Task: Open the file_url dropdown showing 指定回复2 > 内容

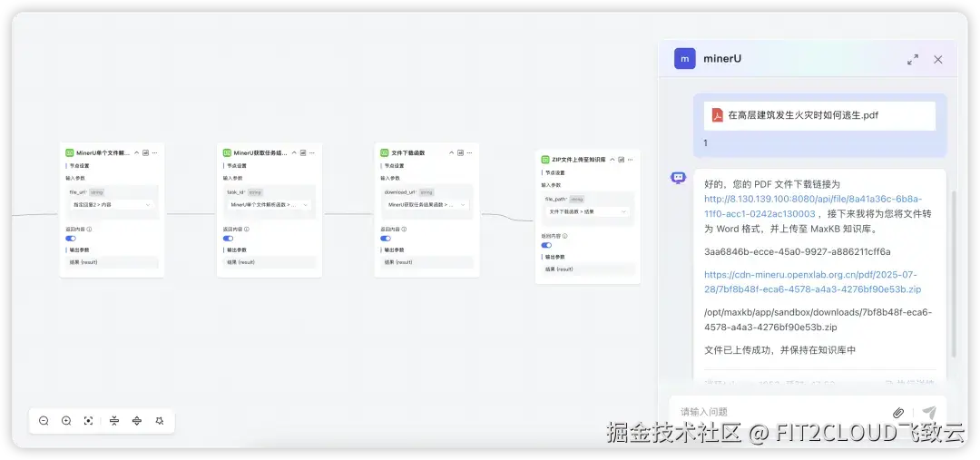Action: [x=112, y=204]
